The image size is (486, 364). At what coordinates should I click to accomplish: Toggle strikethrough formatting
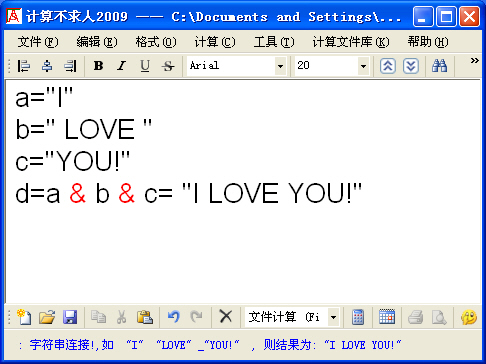[x=168, y=66]
